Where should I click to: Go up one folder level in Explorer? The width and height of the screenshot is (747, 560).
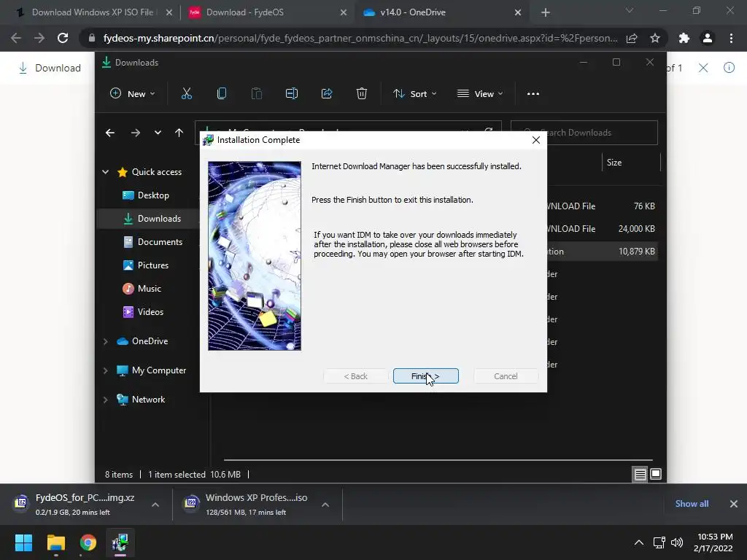pyautogui.click(x=179, y=133)
